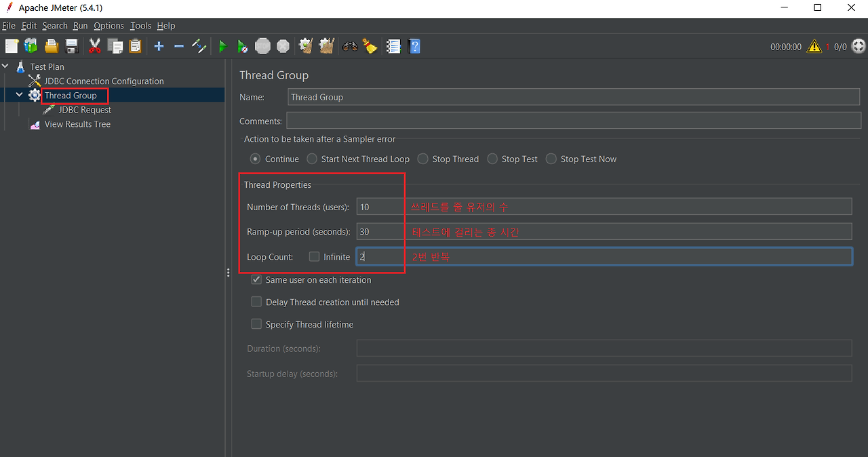Click the Cut scissors icon
This screenshot has height=457, width=868.
(x=95, y=46)
